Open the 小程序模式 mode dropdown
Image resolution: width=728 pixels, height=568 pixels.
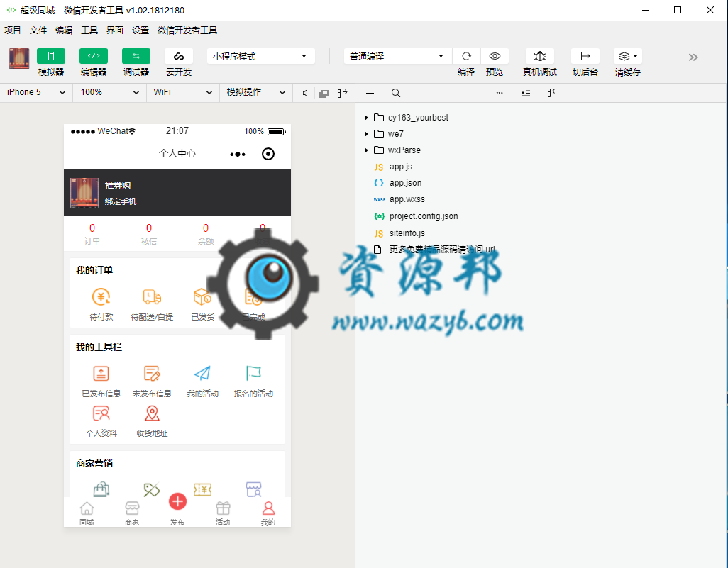[260, 56]
